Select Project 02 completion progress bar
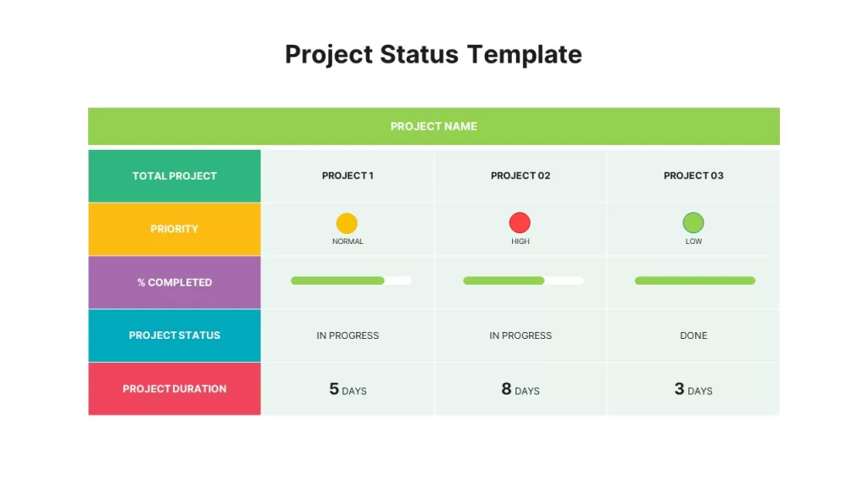 523,280
